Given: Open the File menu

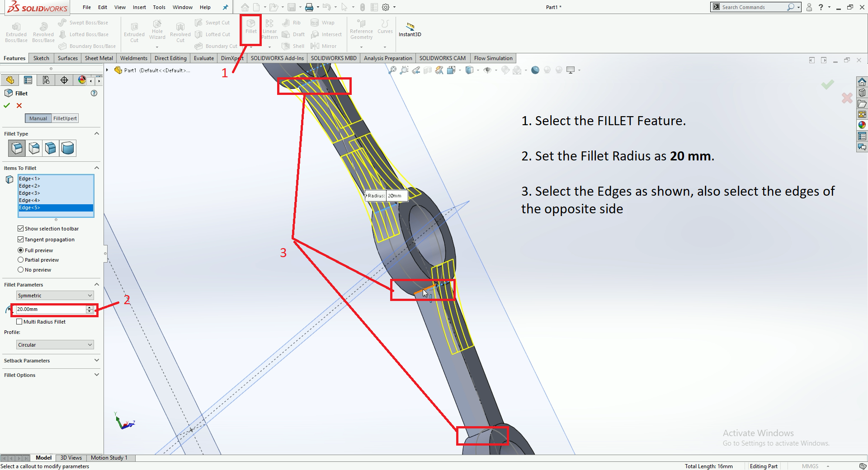Looking at the screenshot, I should (x=87, y=7).
